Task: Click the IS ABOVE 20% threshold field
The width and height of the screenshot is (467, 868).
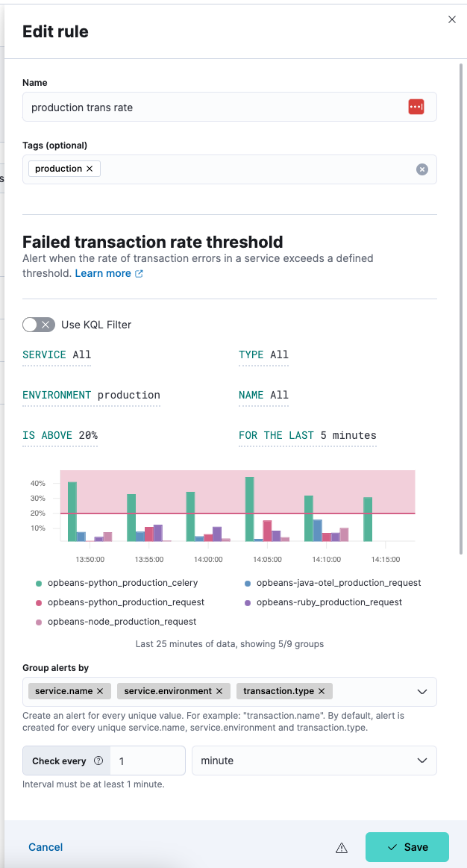Action: click(59, 435)
